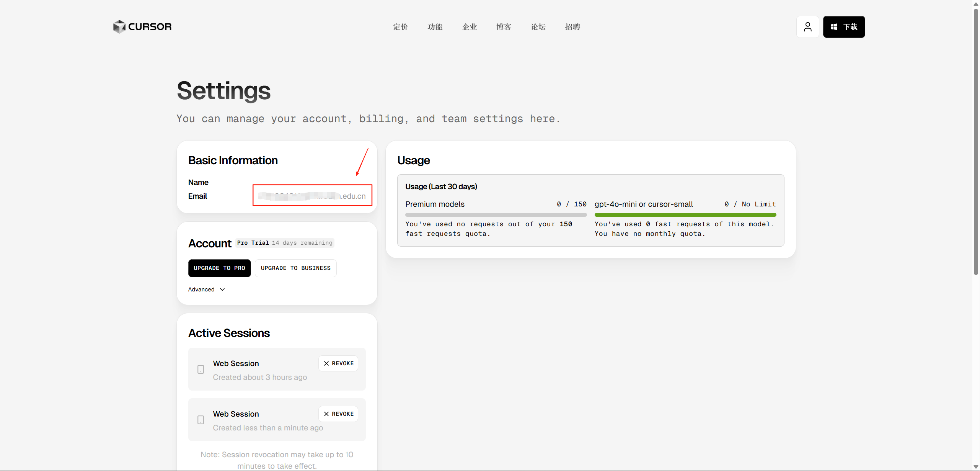Viewport: 980px width, 471px height.
Task: Visit the 论坛 forum link
Action: coord(538,27)
